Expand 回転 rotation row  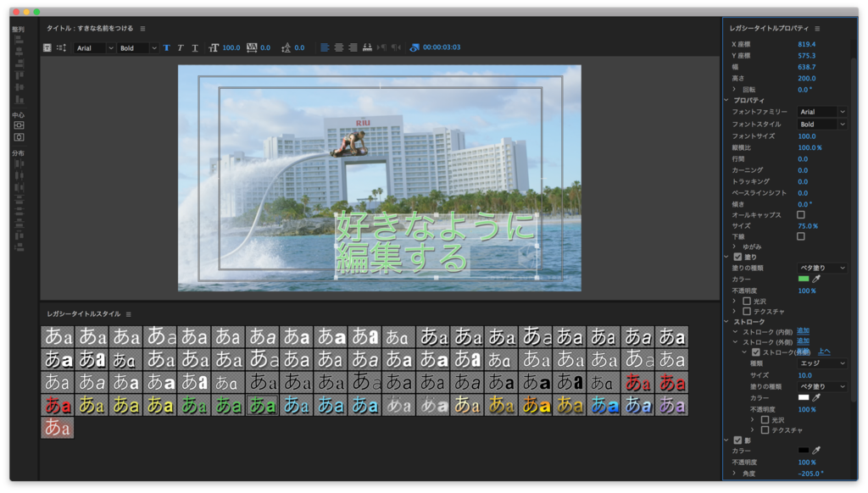735,89
